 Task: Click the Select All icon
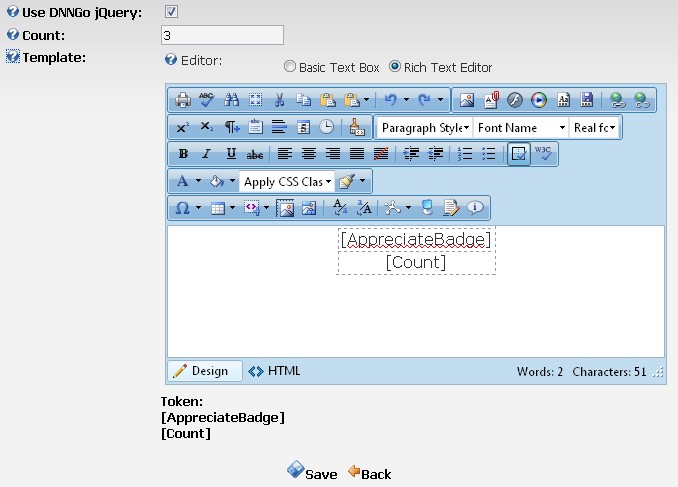pyautogui.click(x=256, y=100)
